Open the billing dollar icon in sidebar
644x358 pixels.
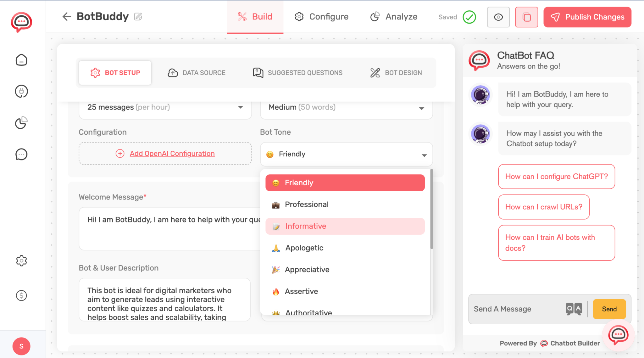point(21,295)
